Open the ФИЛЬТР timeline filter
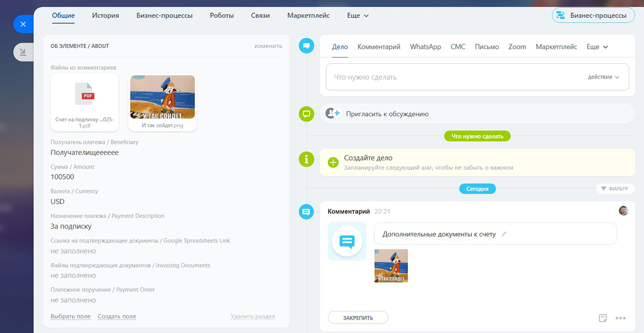 615,189
